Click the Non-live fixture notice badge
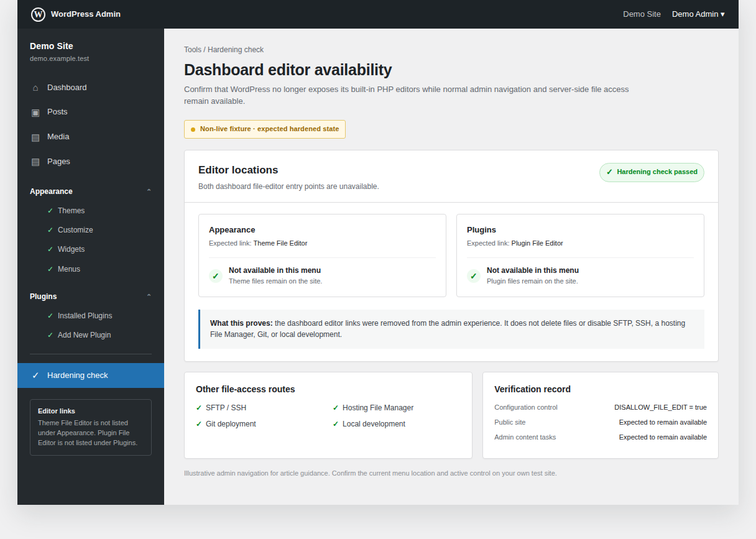 click(265, 129)
